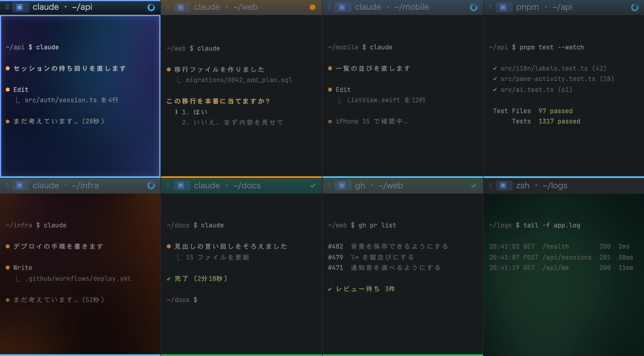
Task: Click the green done checkmark in claude ~/docs header
Action: coord(313,185)
